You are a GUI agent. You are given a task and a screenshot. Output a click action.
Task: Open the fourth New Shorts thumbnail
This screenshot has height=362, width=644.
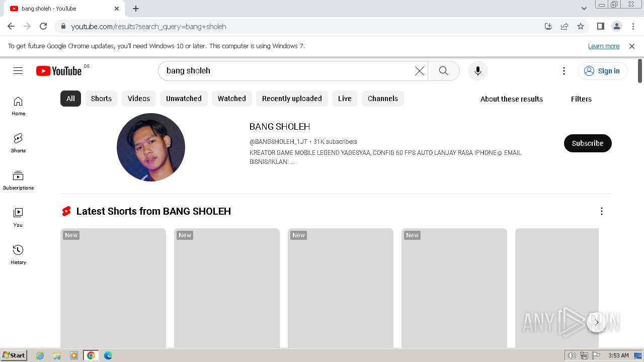click(x=454, y=288)
